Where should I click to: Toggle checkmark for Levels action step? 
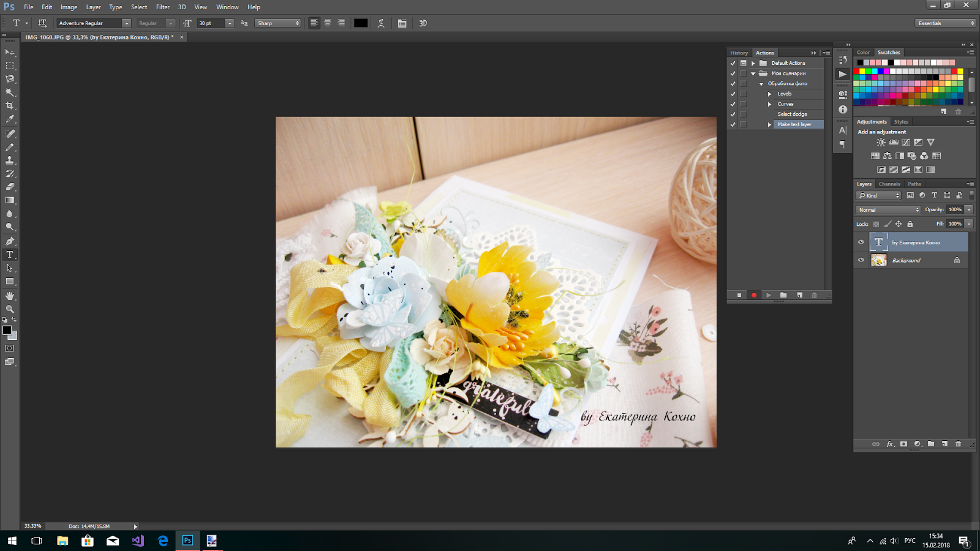coord(733,94)
